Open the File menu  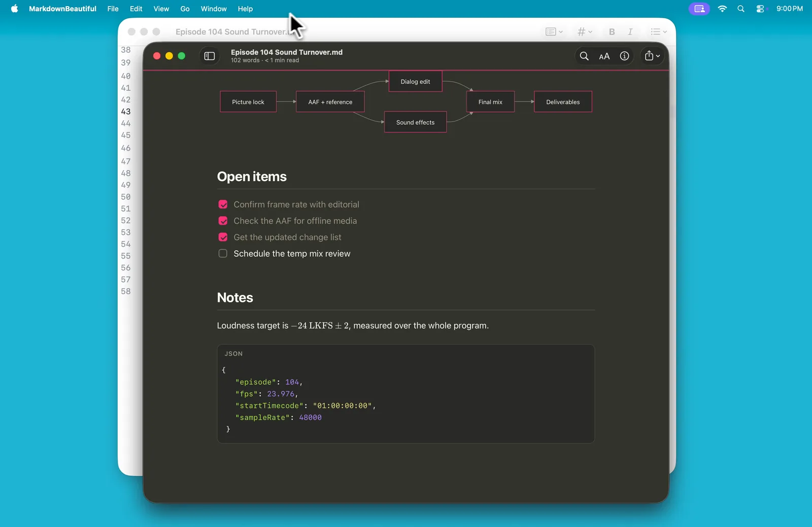113,9
